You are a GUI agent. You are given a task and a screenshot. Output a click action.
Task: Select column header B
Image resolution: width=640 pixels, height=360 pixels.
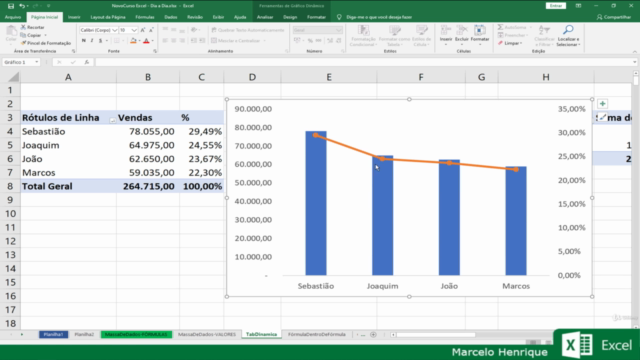pyautogui.click(x=148, y=77)
